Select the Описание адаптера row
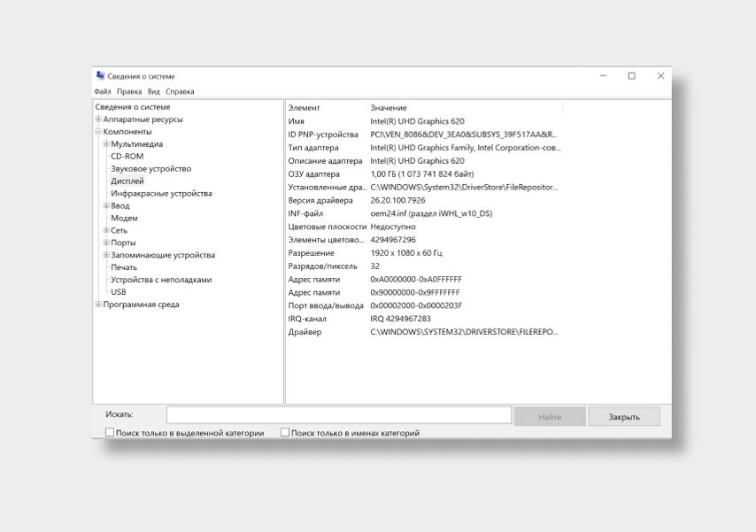The width and height of the screenshot is (756, 532). 424,160
